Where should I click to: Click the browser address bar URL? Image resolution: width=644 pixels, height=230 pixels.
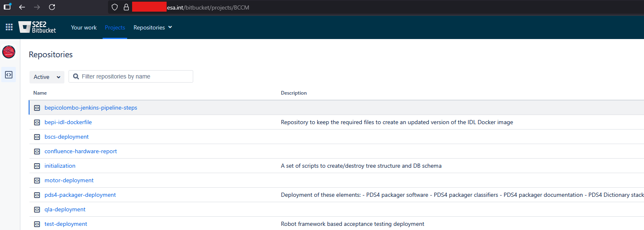(208, 7)
